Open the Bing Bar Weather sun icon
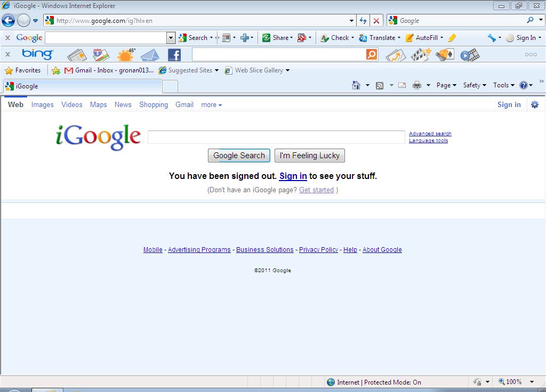This screenshot has width=546, height=392. [126, 55]
